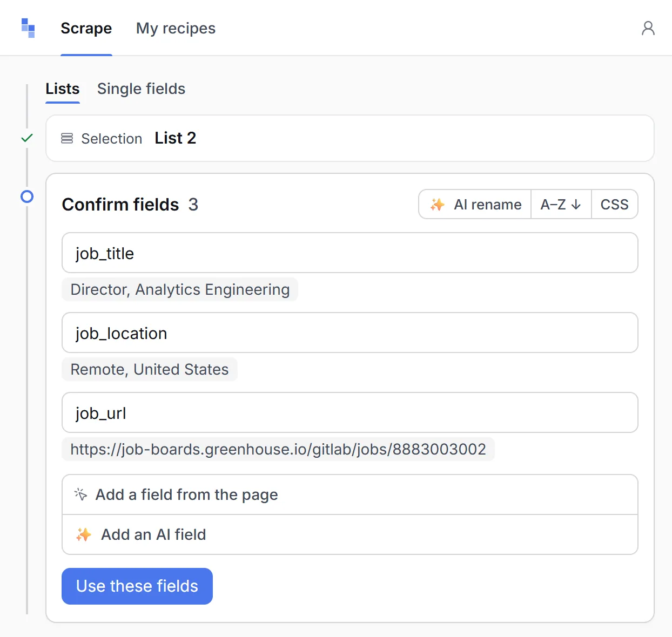Viewport: 672px width, 637px height.
Task: Switch to My recipes tab
Action: (176, 28)
